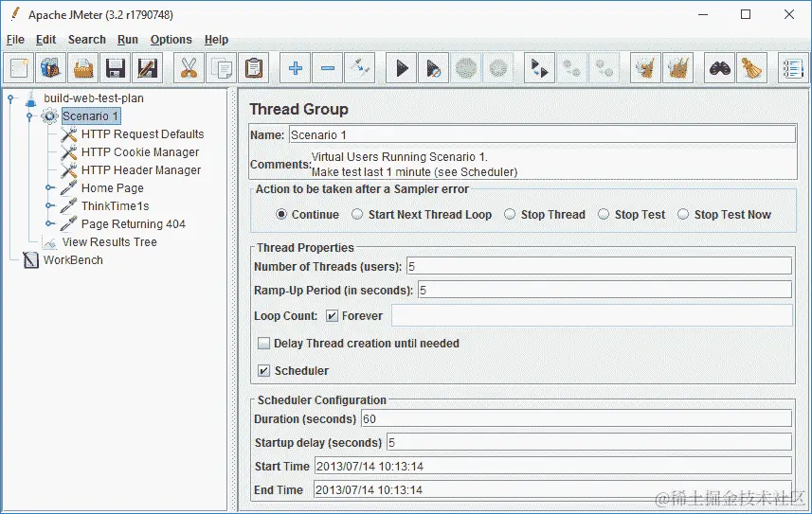812x514 pixels.
Task: Click the Copy toolbar icon
Action: pos(221,68)
